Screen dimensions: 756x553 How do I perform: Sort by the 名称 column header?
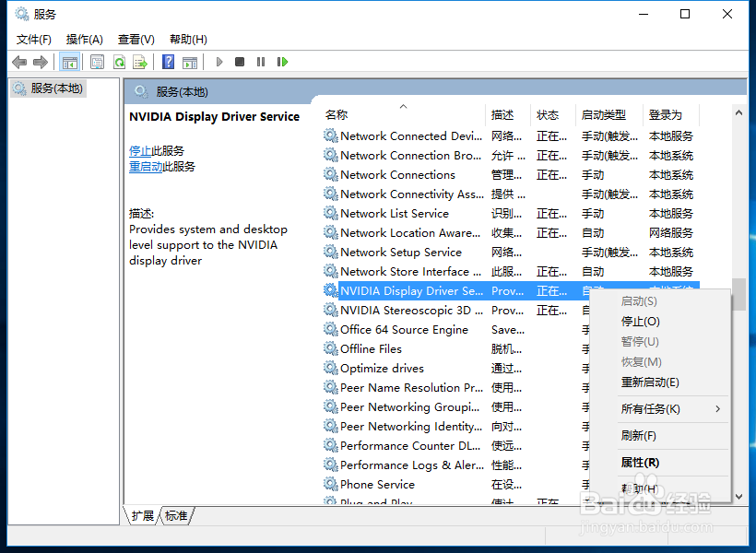click(x=403, y=114)
